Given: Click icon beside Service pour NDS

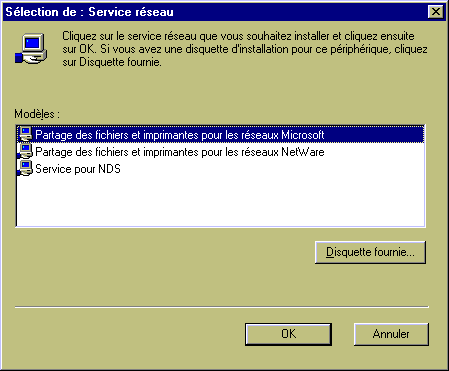Looking at the screenshot, I should click(x=25, y=168).
